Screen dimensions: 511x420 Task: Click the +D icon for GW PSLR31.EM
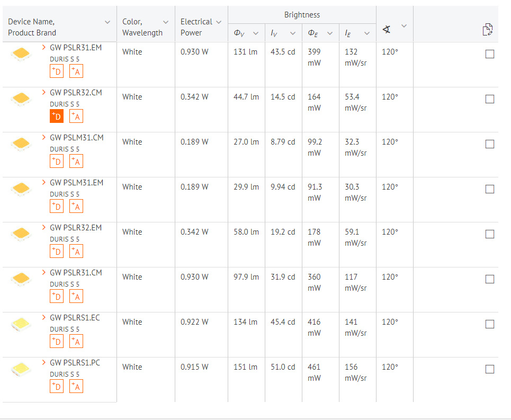point(56,72)
